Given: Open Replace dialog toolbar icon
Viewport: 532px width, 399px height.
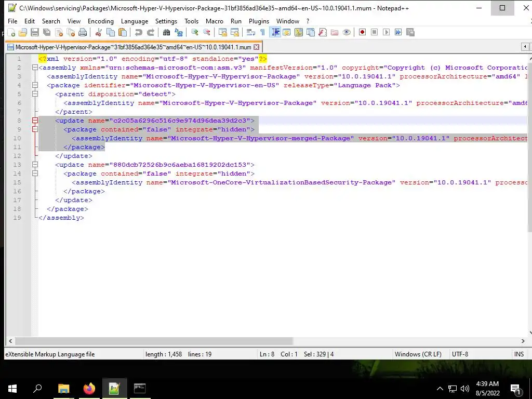Looking at the screenshot, I should tap(179, 32).
